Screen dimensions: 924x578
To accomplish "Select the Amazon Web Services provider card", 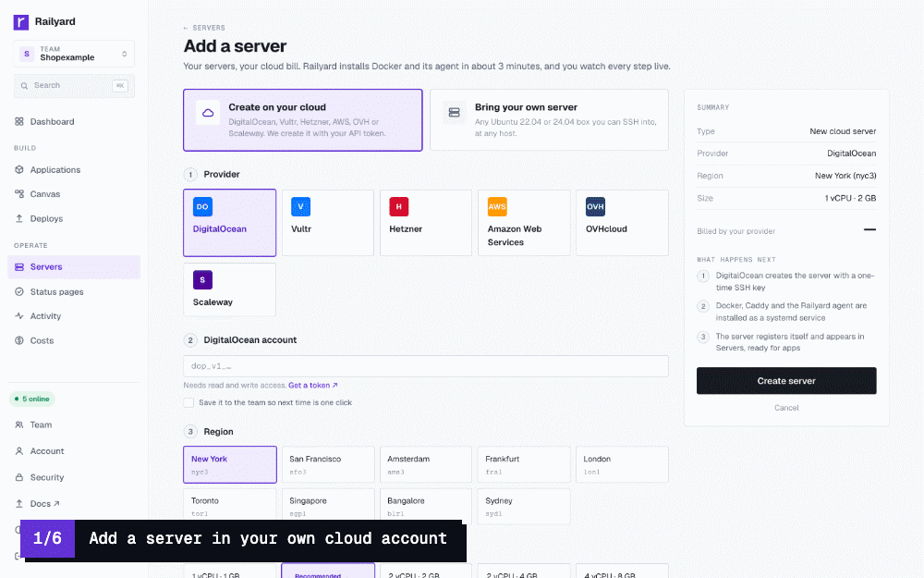I will [x=524, y=223].
